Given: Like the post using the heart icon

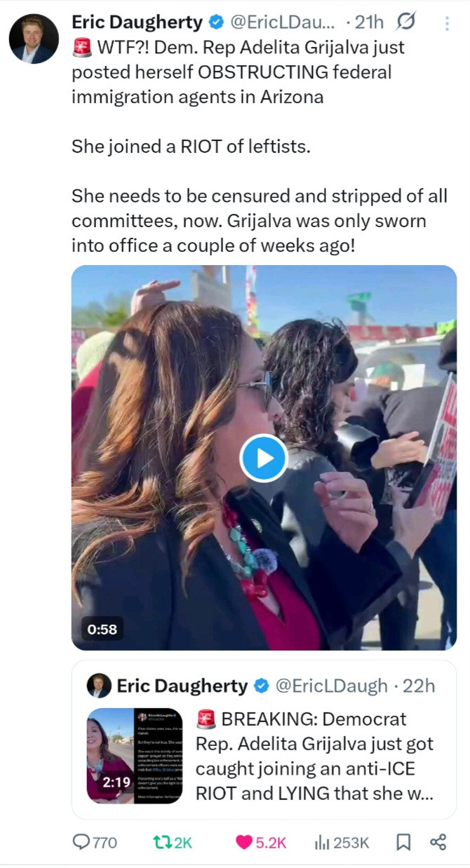Looking at the screenshot, I should (243, 842).
